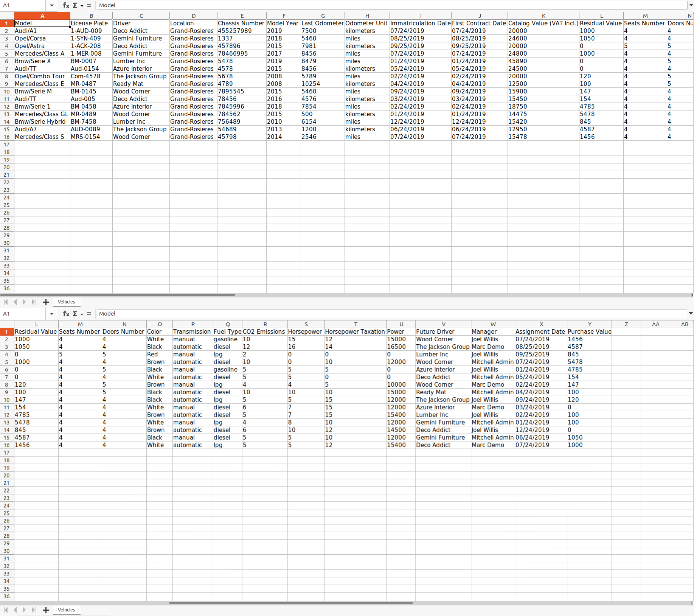Click the Sum icon in top formula bar

[75, 5]
